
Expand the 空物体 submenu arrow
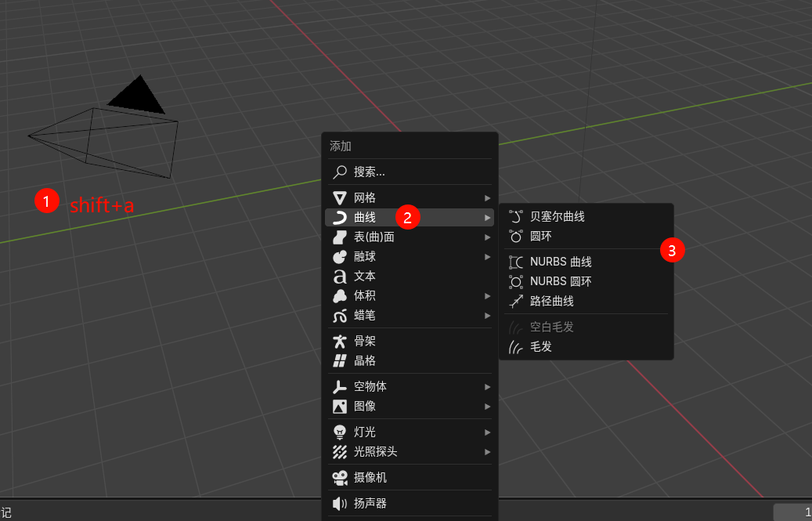point(487,387)
